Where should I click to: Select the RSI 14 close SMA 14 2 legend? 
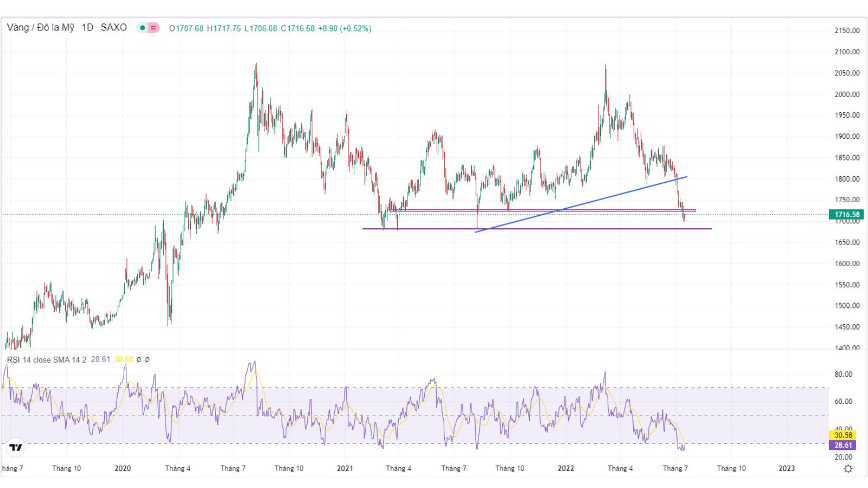[47, 359]
